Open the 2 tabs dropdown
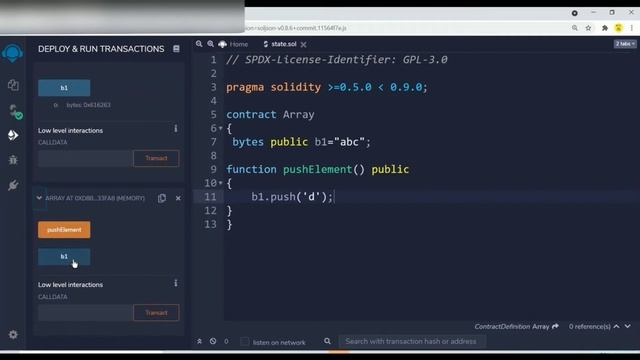640x360 pixels. coord(625,44)
